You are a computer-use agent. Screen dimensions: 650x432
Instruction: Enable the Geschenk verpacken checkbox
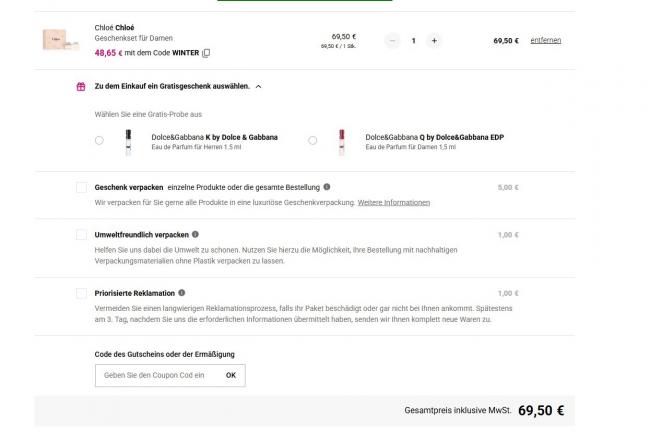click(81, 187)
